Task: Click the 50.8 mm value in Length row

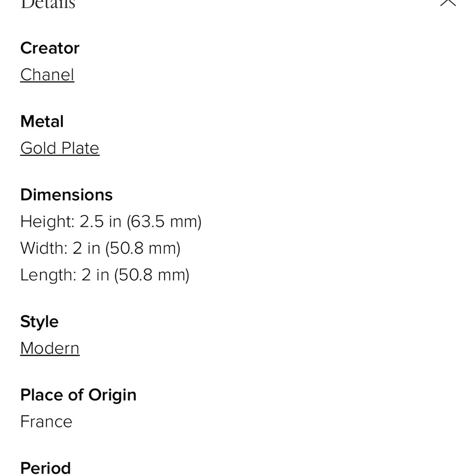Action: pyautogui.click(x=152, y=275)
